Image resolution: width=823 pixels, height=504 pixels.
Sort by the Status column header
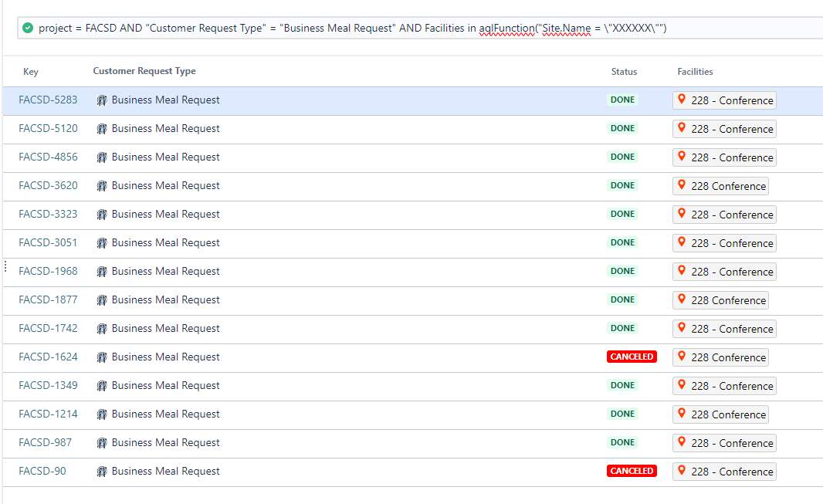[624, 72]
